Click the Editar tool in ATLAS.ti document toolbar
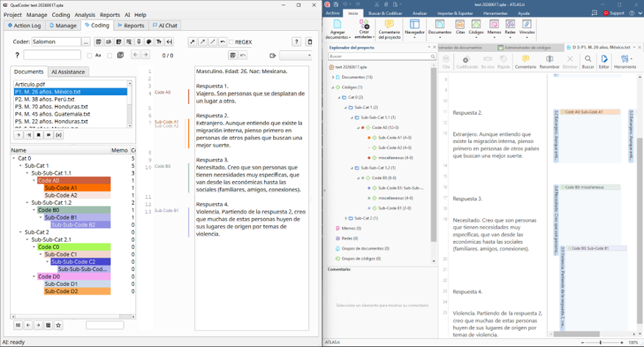Viewport: 644px width, 347px height. pos(604,62)
